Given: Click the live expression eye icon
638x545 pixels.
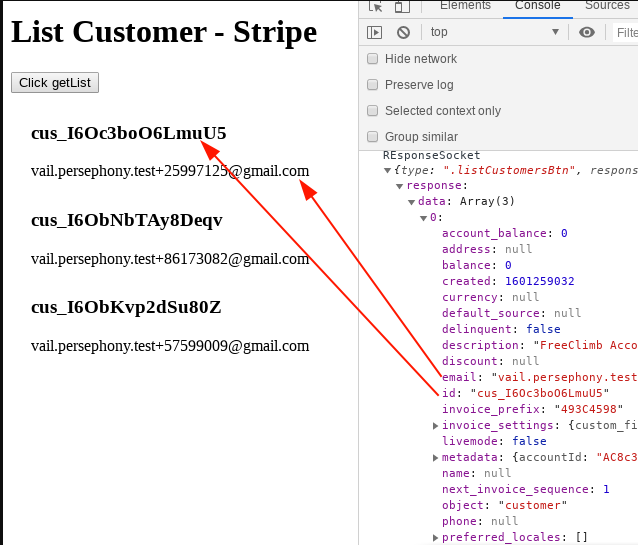Looking at the screenshot, I should coord(587,32).
